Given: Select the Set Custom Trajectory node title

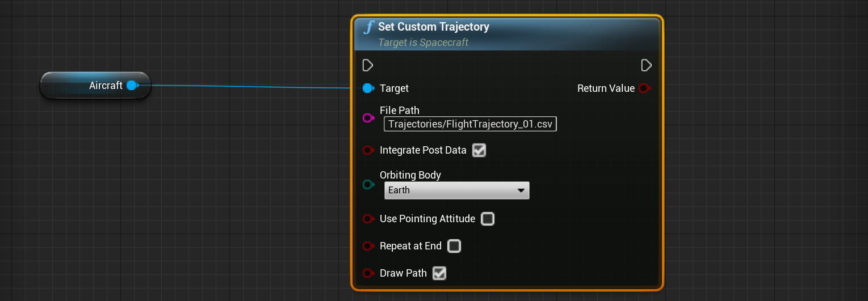Looking at the screenshot, I should (x=433, y=27).
